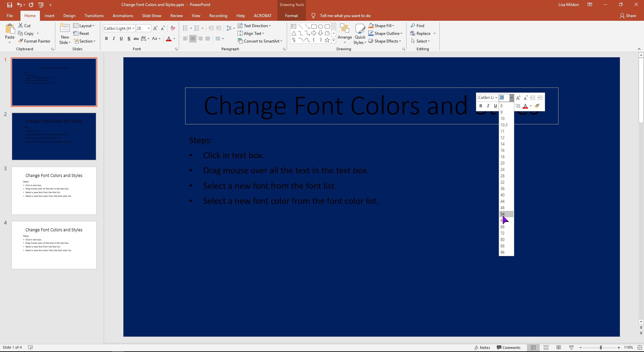Click the Cut scissors command
This screenshot has width=644, height=352.
(x=24, y=25)
